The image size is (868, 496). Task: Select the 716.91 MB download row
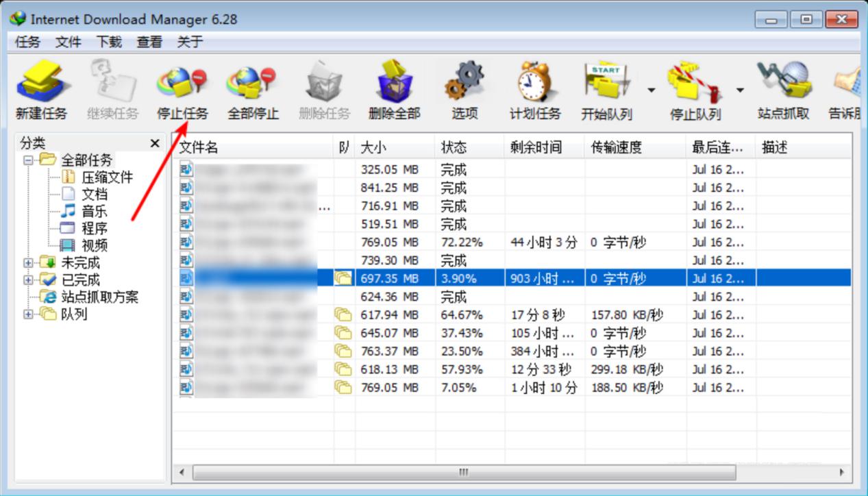[x=512, y=206]
